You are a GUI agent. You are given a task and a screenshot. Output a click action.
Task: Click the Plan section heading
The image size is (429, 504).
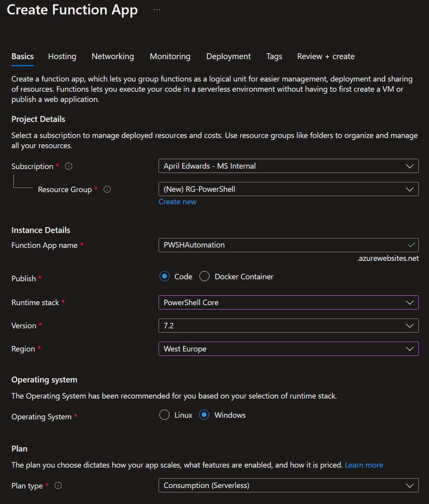19,449
